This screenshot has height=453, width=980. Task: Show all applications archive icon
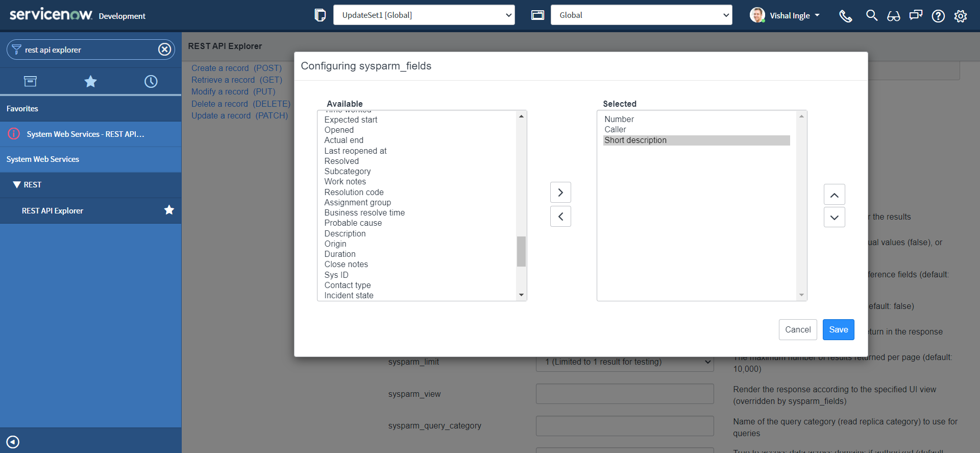tap(30, 81)
